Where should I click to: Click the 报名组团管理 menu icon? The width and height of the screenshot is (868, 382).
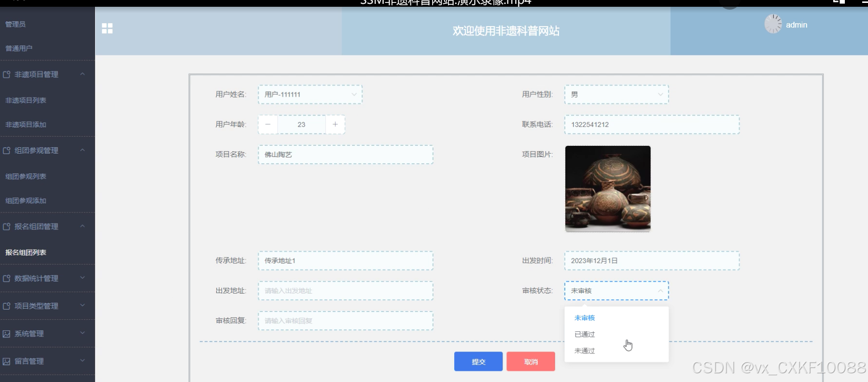coord(7,226)
